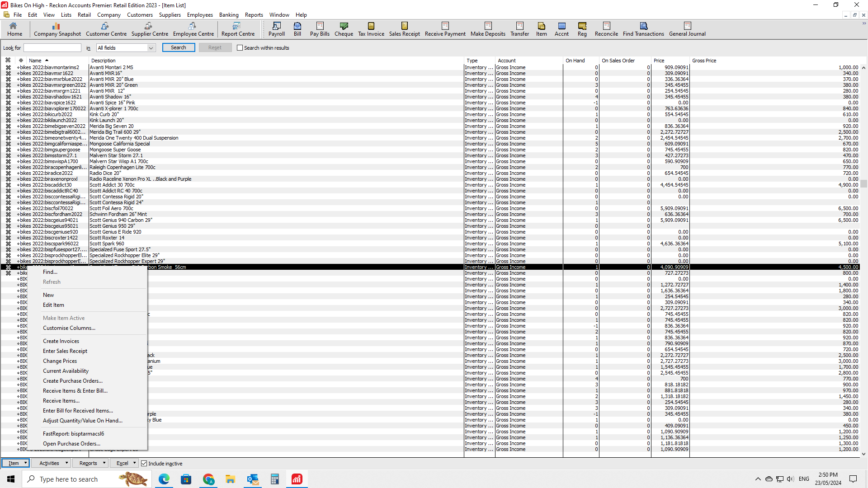Click the Tax Invoice toolbar icon

[x=371, y=29]
